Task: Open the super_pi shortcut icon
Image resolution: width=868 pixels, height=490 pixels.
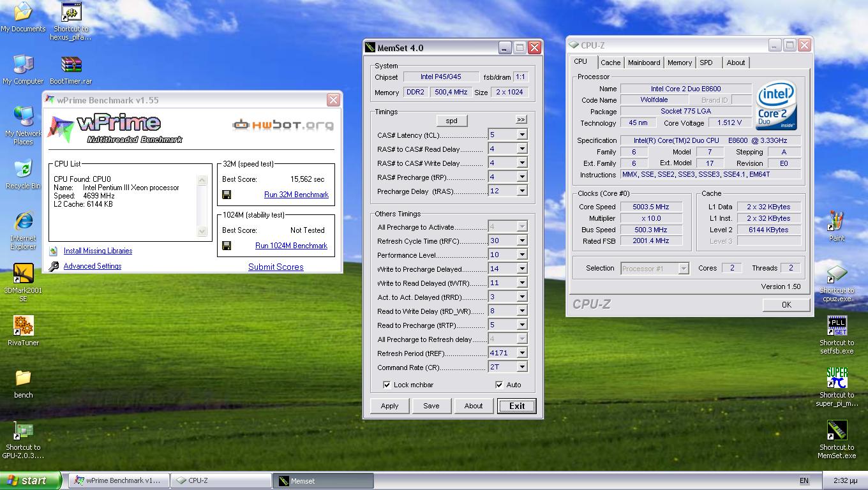Action: pos(837,378)
